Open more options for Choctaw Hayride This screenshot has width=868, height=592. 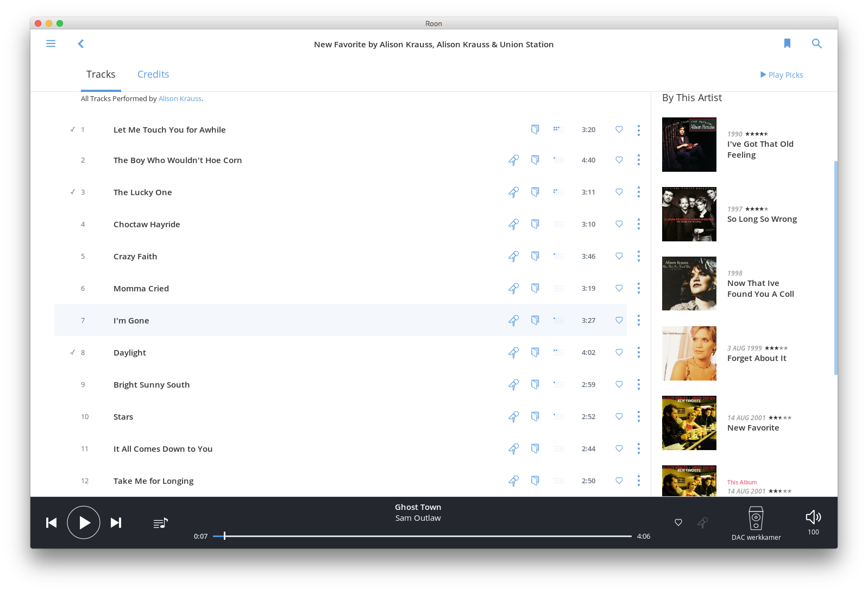(639, 224)
